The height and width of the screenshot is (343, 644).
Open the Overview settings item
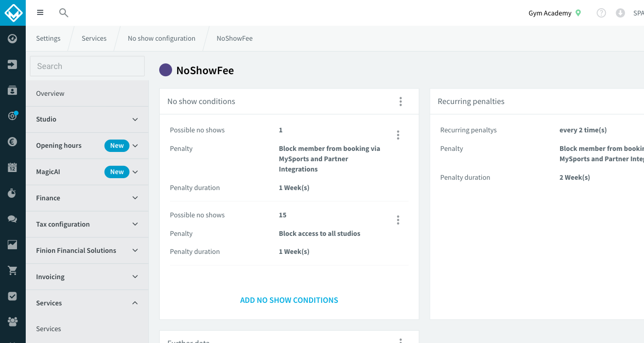point(87,94)
